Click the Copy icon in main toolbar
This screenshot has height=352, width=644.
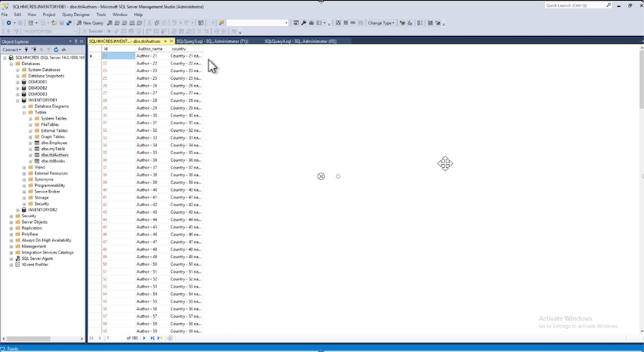(x=157, y=23)
